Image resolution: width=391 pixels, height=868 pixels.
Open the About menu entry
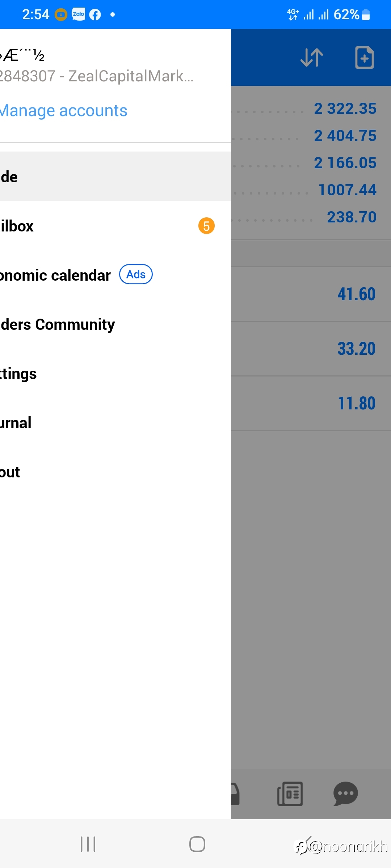click(115, 472)
